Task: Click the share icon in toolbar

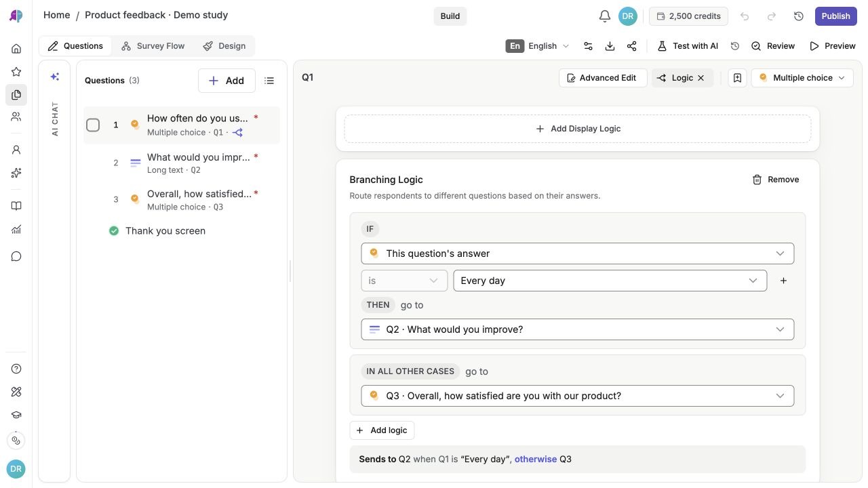Action: point(631,46)
